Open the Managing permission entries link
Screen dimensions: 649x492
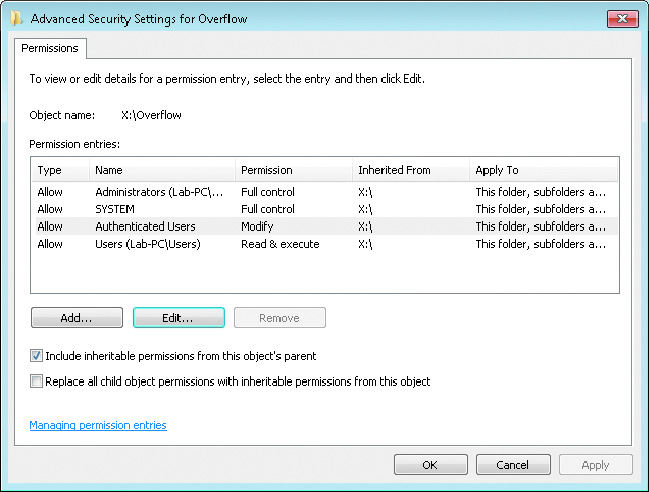pos(98,425)
